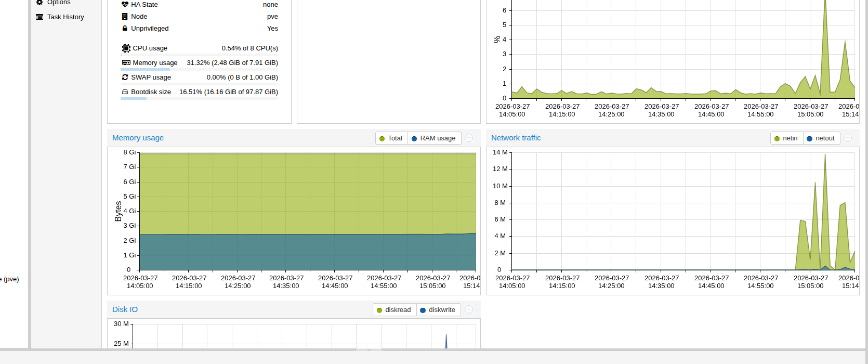The image size is (868, 364).
Task: Click the 14 M axis label in Network chart
Action: pos(500,152)
